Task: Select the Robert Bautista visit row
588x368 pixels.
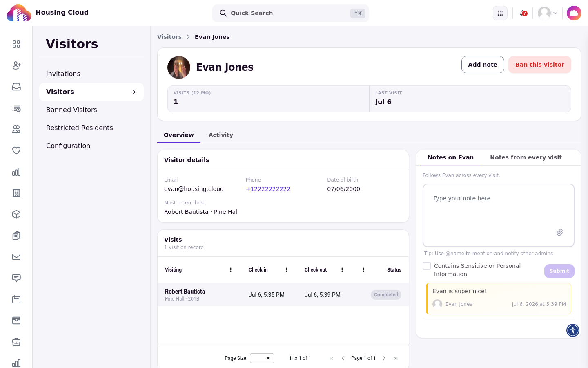Action: tap(283, 295)
